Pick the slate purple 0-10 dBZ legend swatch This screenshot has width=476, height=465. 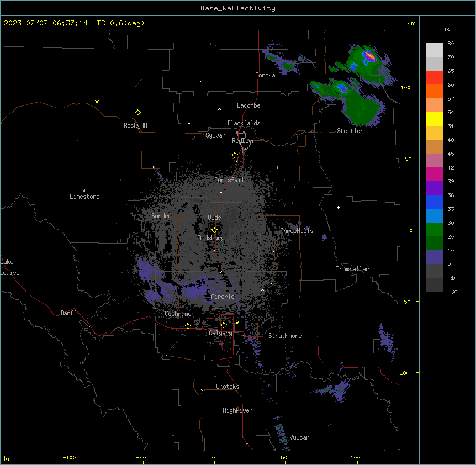click(434, 257)
